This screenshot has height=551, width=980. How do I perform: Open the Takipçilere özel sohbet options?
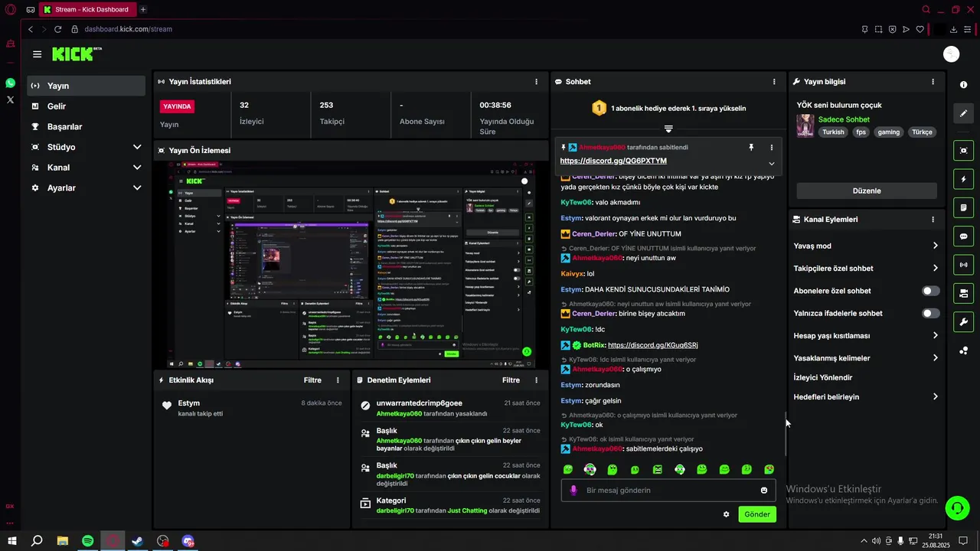tap(866, 269)
